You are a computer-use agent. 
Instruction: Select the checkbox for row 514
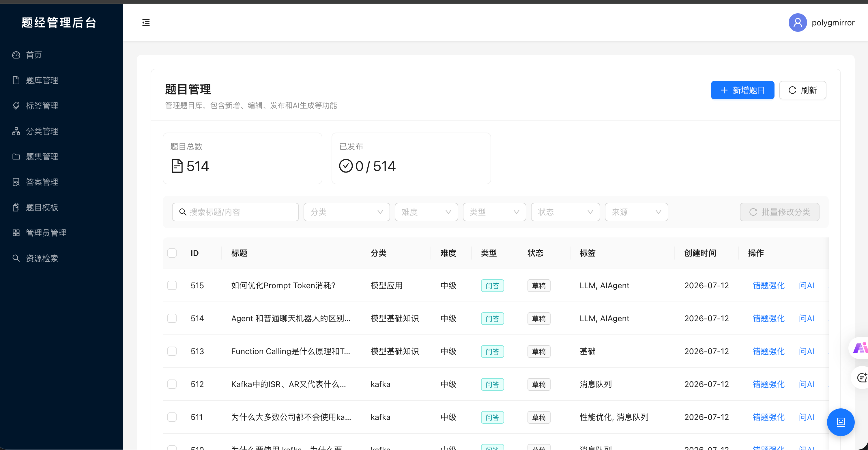click(172, 319)
